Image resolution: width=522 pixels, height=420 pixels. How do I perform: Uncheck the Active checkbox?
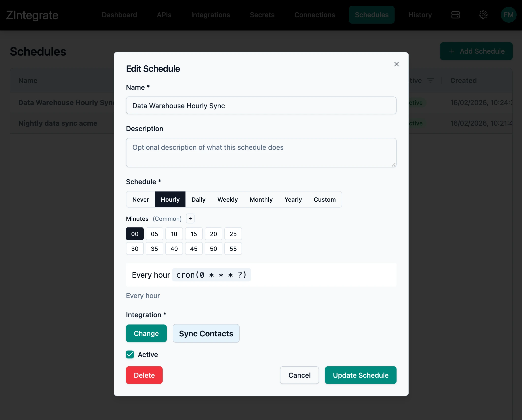pos(130,355)
